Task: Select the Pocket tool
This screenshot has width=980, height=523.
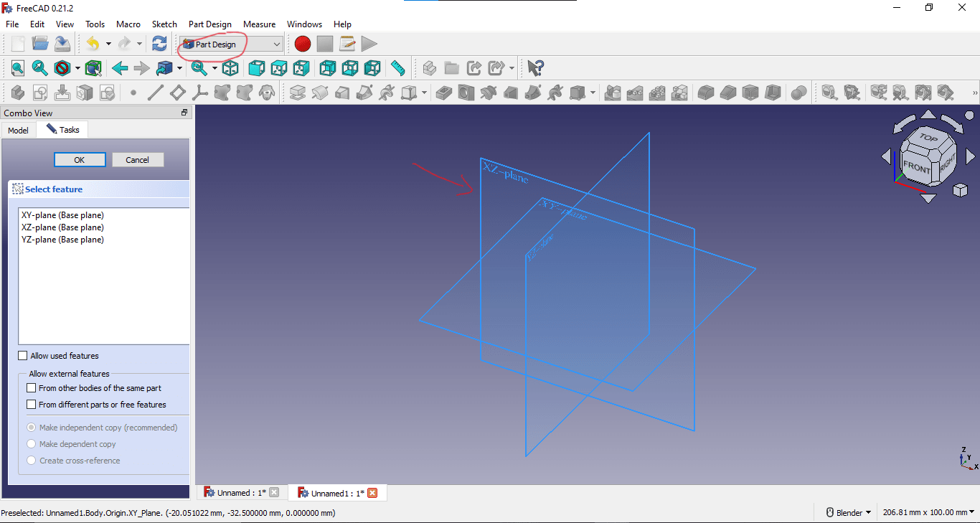Action: coord(445,93)
